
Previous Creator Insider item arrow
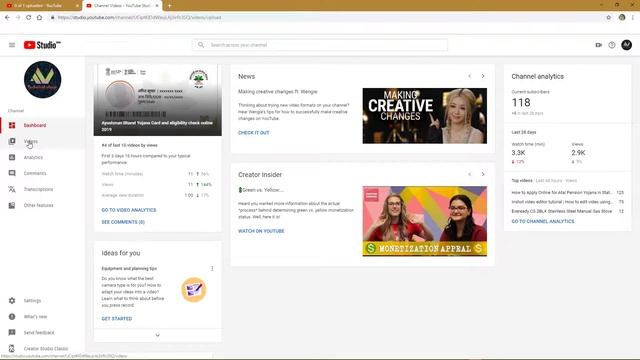click(469, 174)
